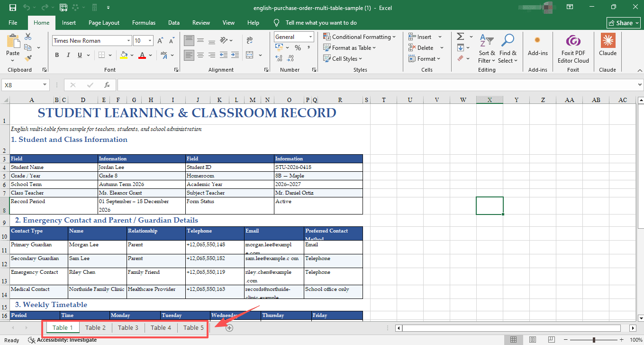Select the Format Painter brush
The height and width of the screenshot is (345, 644).
click(x=28, y=58)
